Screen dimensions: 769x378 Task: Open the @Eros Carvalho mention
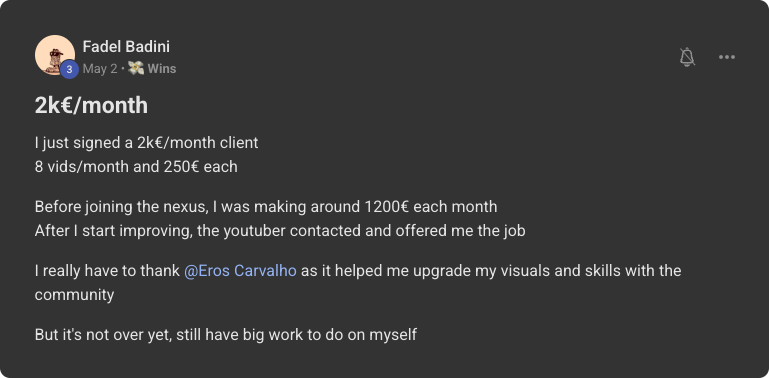[240, 271]
